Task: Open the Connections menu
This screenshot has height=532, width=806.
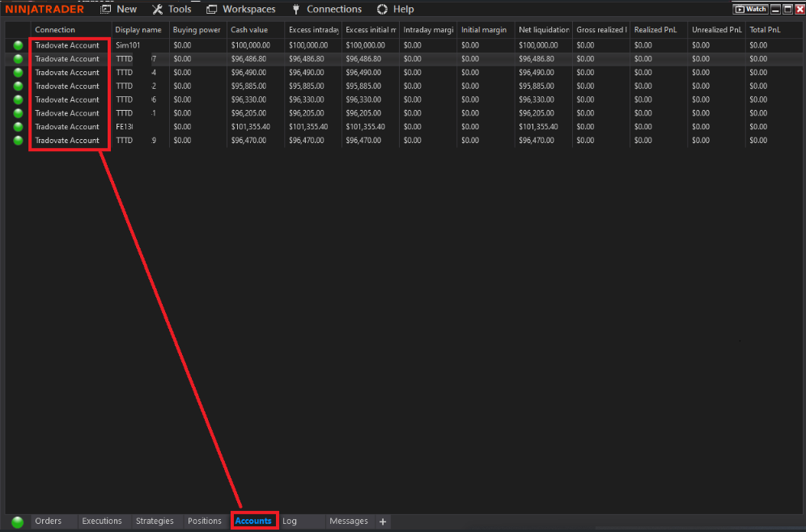Action: 326,9
